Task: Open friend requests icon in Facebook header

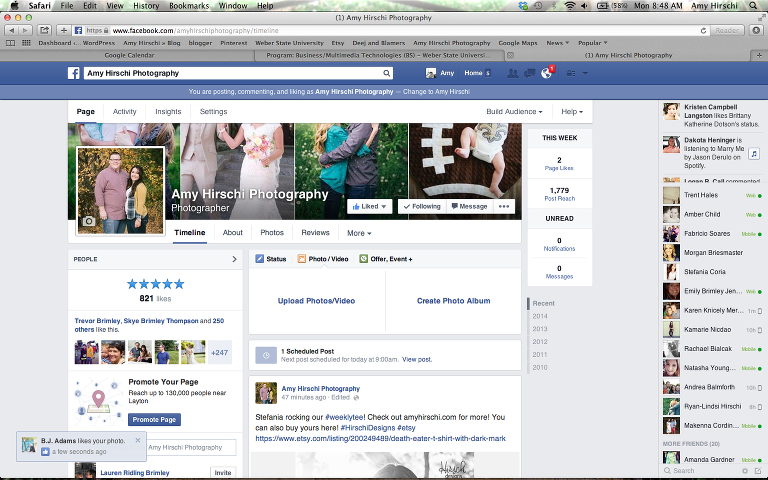Action: pos(513,73)
